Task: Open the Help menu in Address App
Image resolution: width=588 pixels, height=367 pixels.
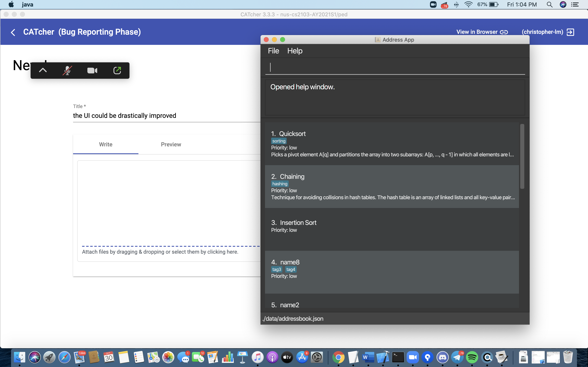Action: [295, 51]
